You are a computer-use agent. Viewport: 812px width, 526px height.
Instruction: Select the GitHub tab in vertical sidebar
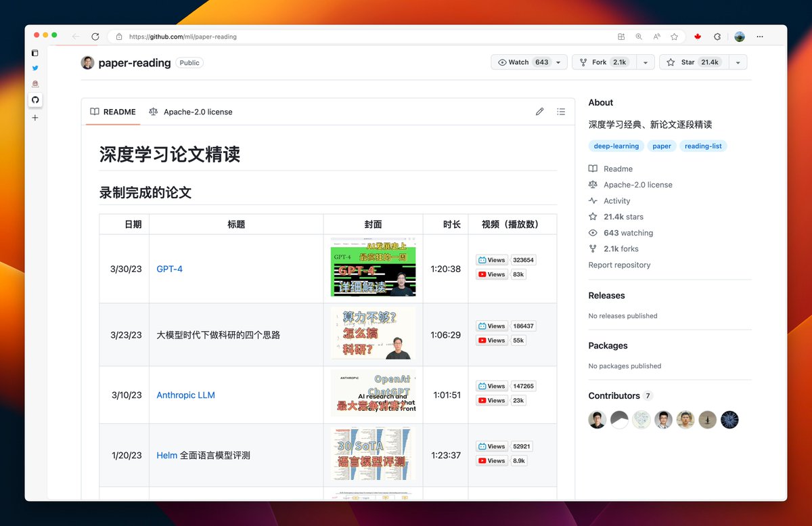point(35,100)
